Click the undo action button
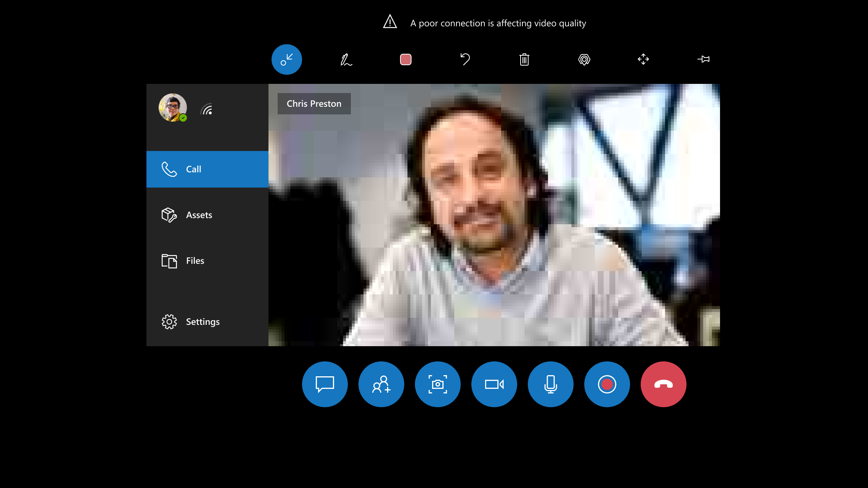 [465, 59]
